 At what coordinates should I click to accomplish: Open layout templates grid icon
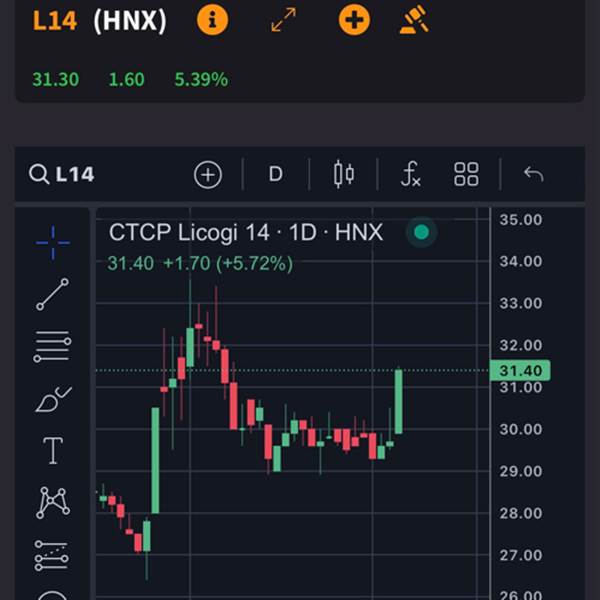point(466,174)
